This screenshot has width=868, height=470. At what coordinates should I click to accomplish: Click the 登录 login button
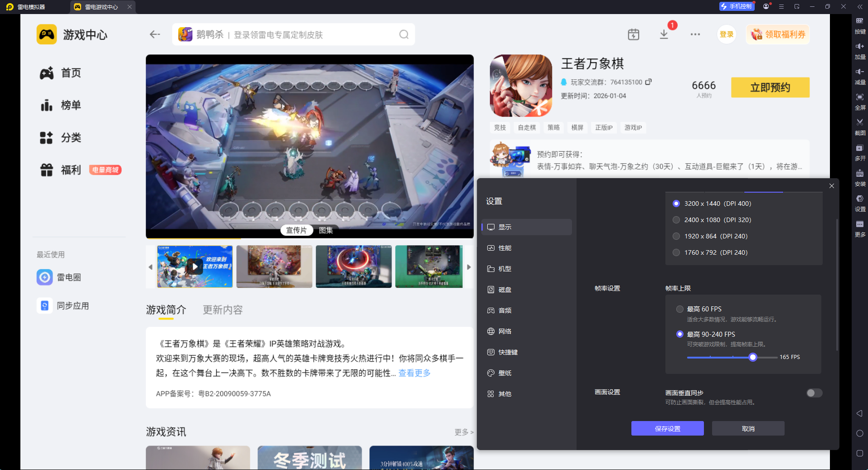[x=727, y=34]
